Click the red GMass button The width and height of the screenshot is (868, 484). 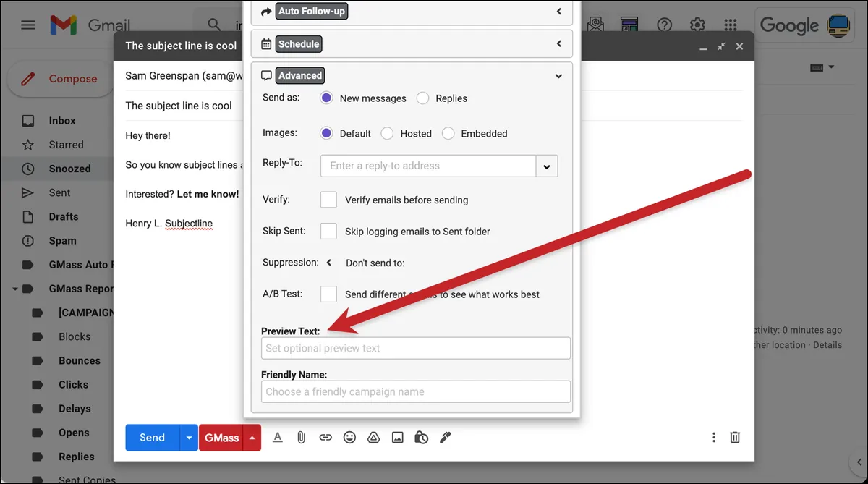point(221,437)
